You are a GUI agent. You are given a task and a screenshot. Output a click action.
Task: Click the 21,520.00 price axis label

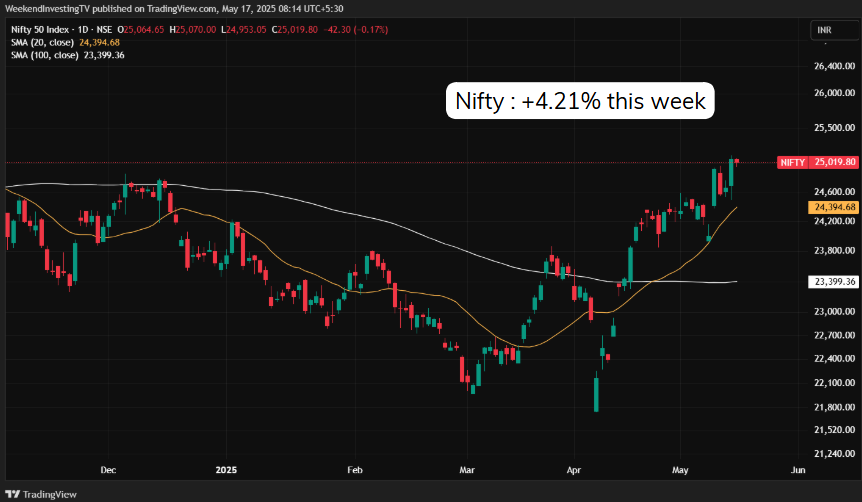click(835, 430)
